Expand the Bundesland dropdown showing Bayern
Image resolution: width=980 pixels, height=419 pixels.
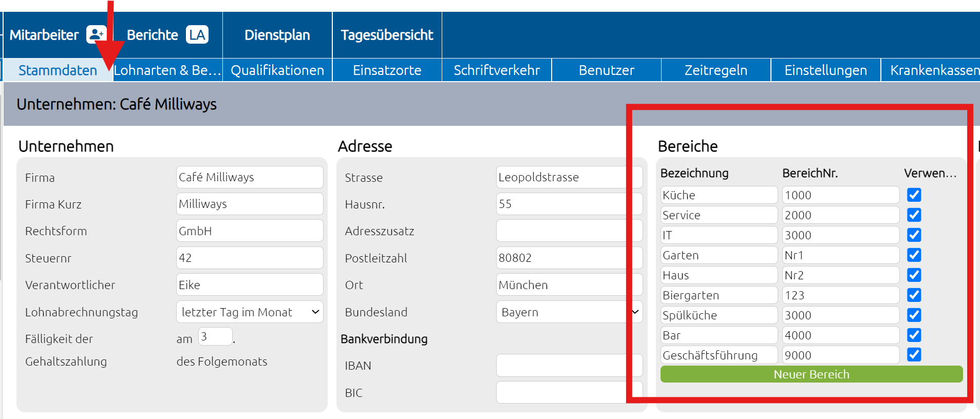pos(569,312)
